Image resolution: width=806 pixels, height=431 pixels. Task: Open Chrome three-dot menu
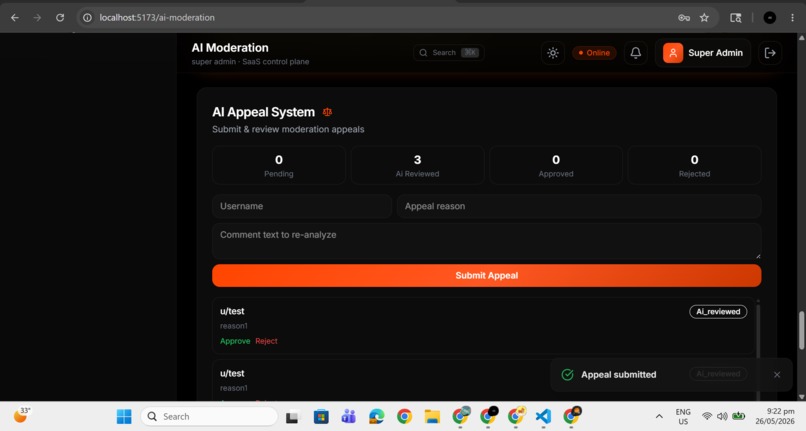792,17
